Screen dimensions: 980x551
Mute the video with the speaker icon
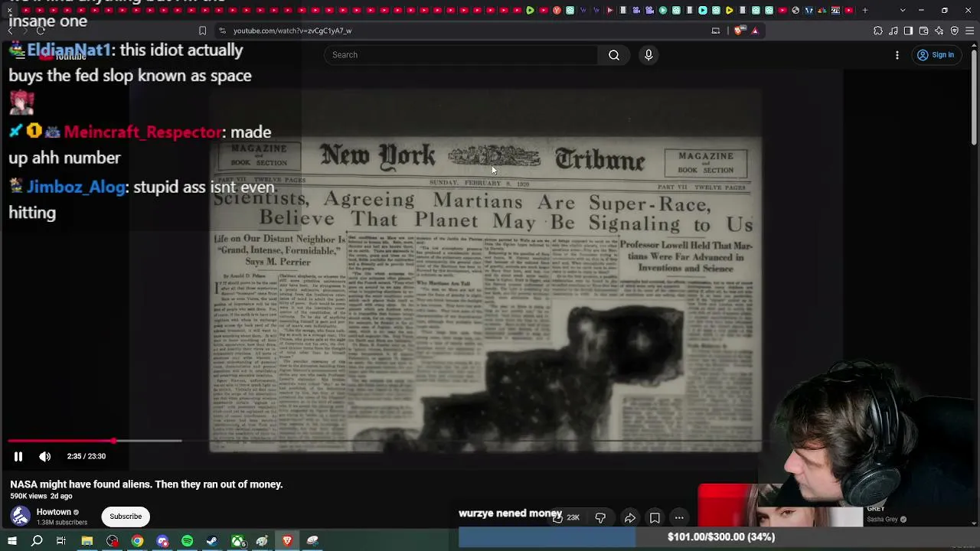(x=45, y=456)
